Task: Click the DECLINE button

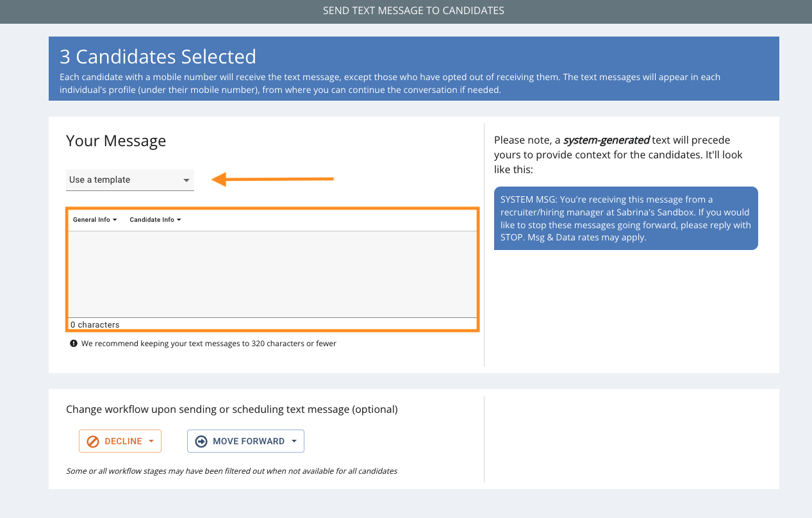Action: pos(120,441)
